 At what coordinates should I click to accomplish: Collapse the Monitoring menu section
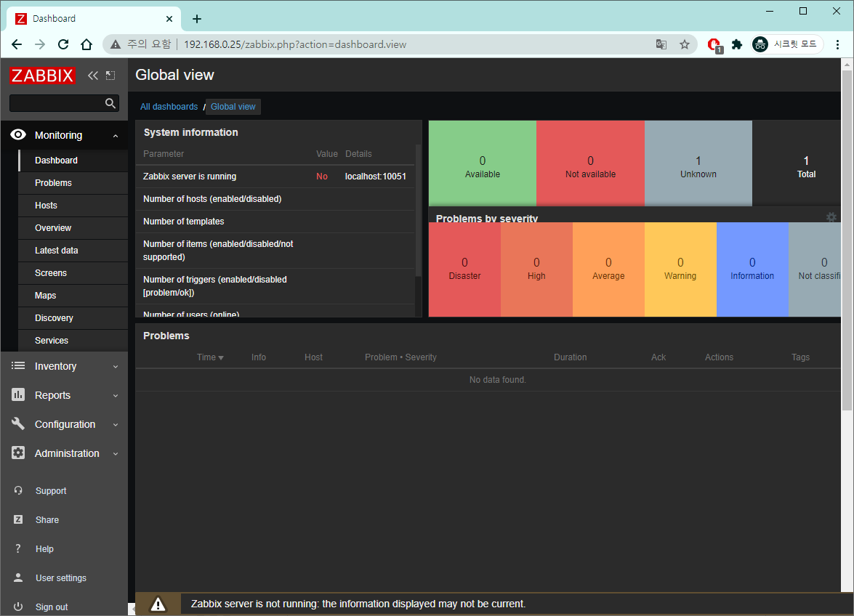point(116,136)
